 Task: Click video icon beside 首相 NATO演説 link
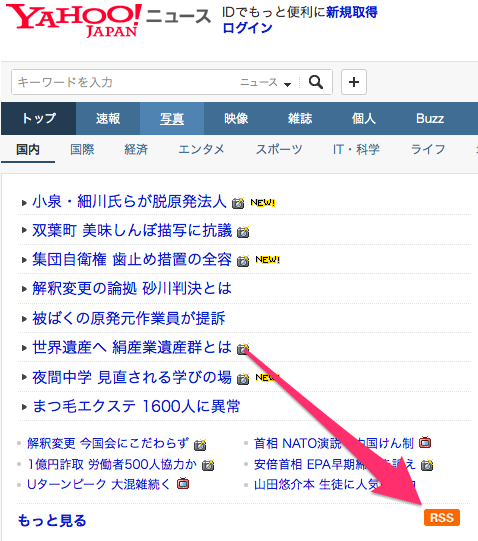point(425,442)
